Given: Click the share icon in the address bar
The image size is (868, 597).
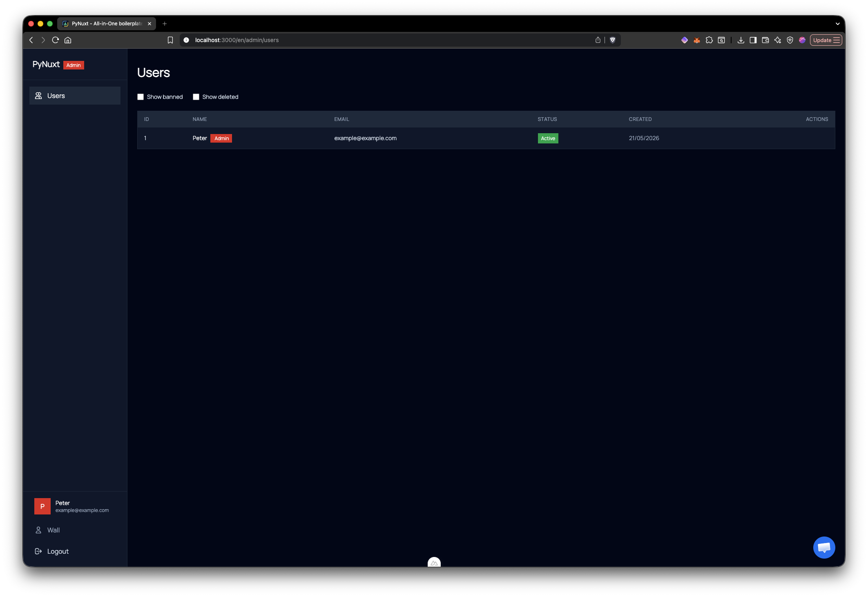Looking at the screenshot, I should [x=598, y=40].
